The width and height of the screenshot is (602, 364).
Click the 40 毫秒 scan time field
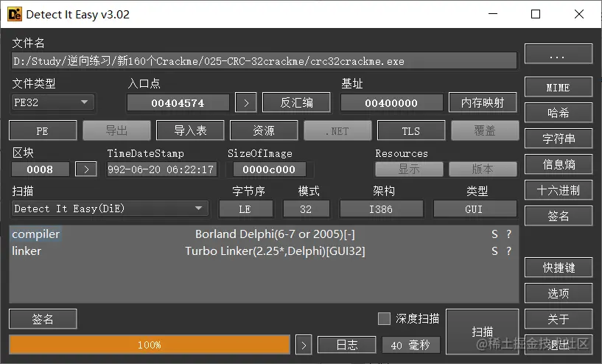click(411, 345)
